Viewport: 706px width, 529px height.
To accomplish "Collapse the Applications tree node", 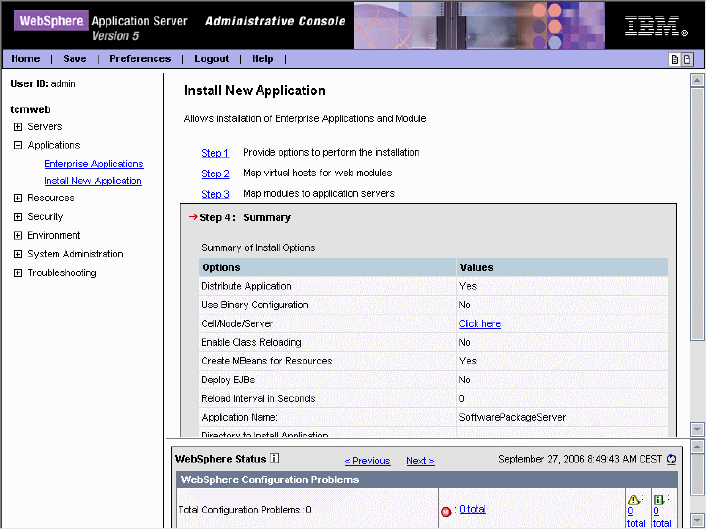I will tap(18, 145).
